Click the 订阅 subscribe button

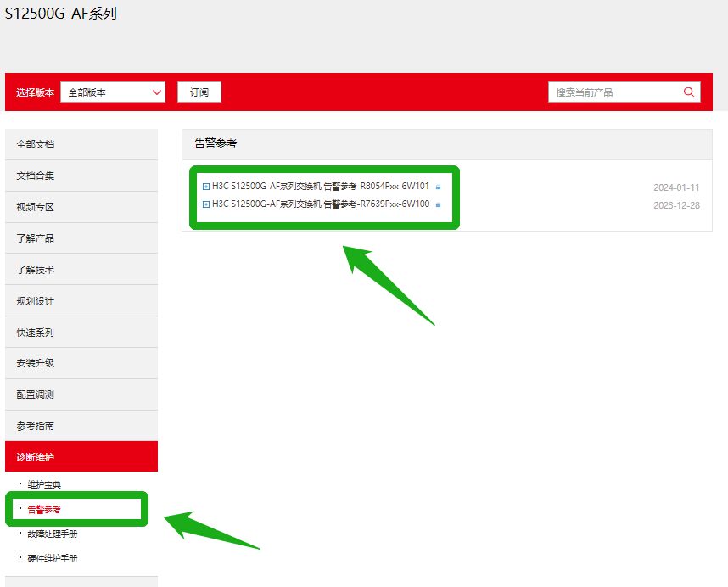pos(199,92)
